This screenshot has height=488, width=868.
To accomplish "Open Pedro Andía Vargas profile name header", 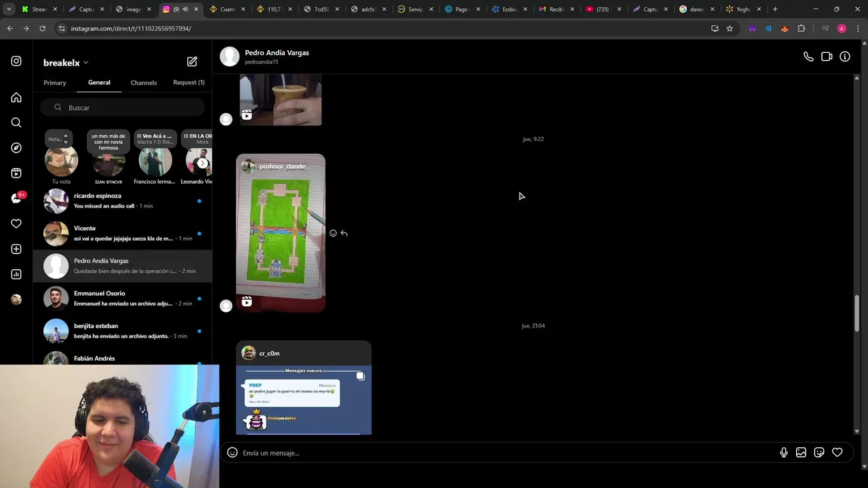I will point(277,53).
